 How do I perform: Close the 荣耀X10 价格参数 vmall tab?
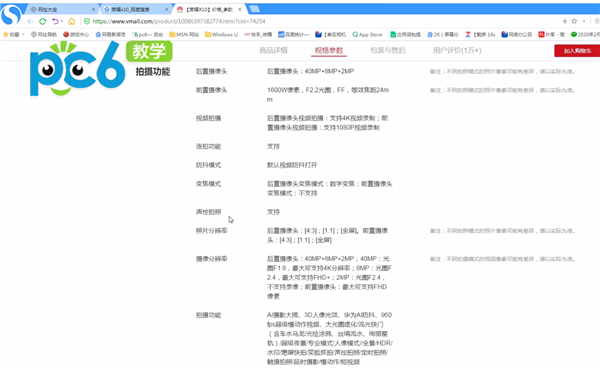240,9
